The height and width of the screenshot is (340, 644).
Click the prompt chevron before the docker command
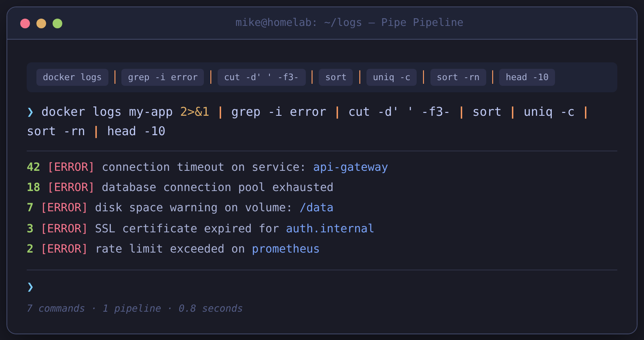click(x=30, y=112)
